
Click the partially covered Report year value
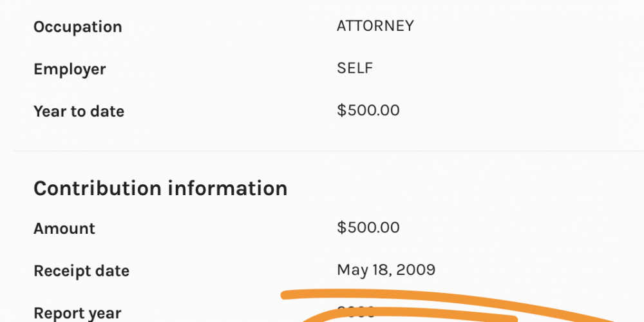[356, 312]
